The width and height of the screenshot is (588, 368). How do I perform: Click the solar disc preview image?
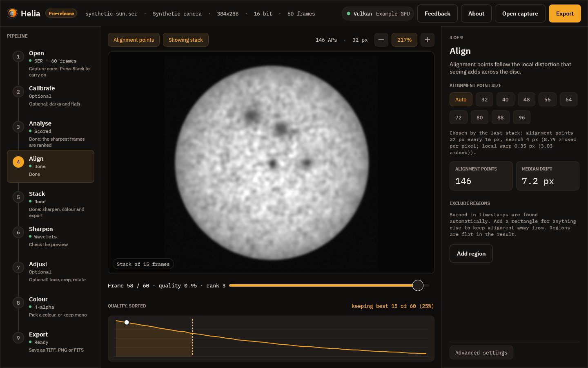tap(272, 162)
